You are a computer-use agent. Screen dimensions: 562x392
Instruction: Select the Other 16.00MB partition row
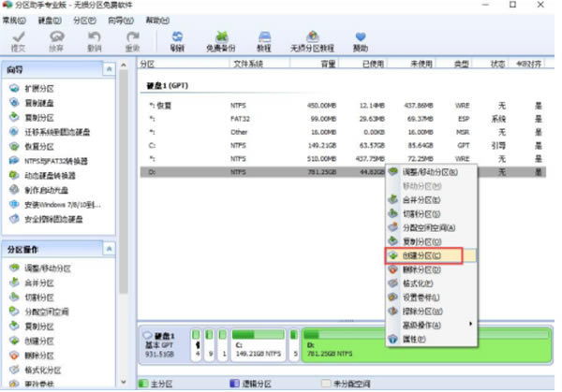pyautogui.click(x=343, y=132)
